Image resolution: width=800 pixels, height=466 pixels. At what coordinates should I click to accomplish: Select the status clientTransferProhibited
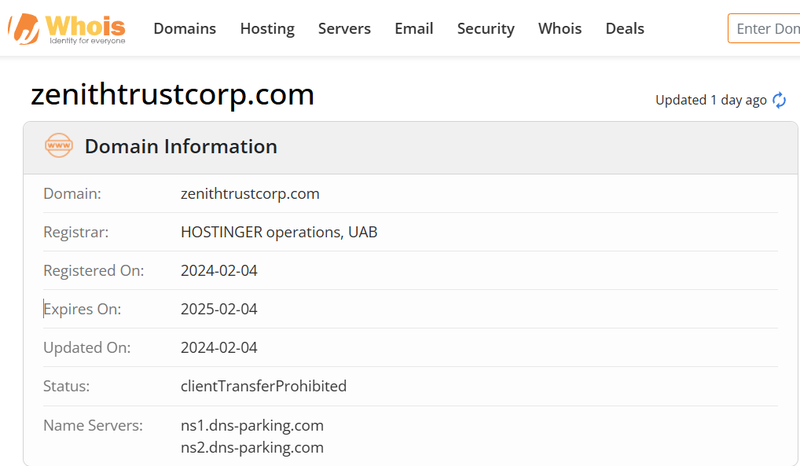click(x=263, y=386)
